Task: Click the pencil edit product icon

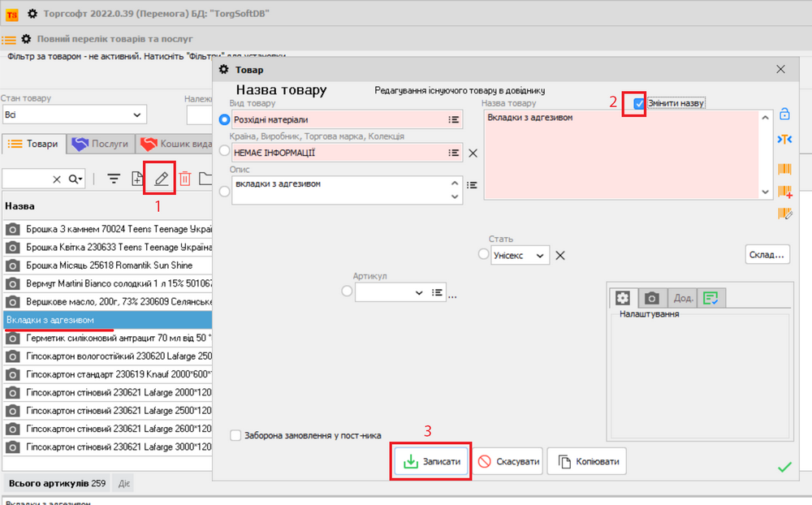Action: coord(161,179)
